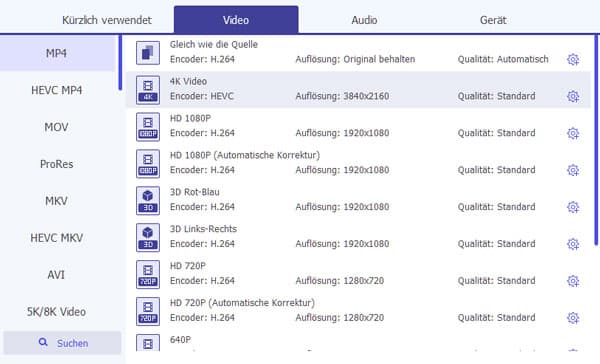Screen dimensions: 600x364
Task: Open settings gear for HD 1080P preset
Action: tap(572, 133)
